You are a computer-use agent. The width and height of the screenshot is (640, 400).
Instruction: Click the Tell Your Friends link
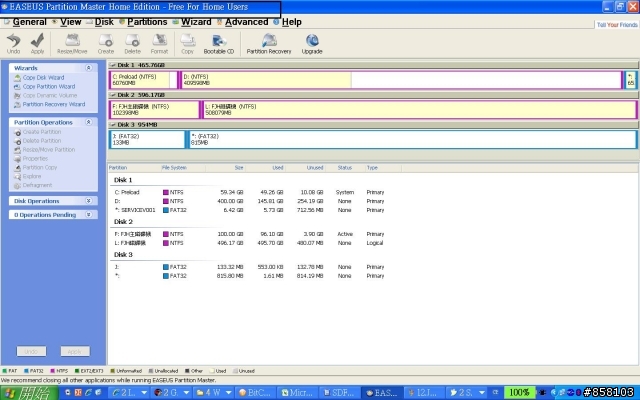tap(617, 25)
